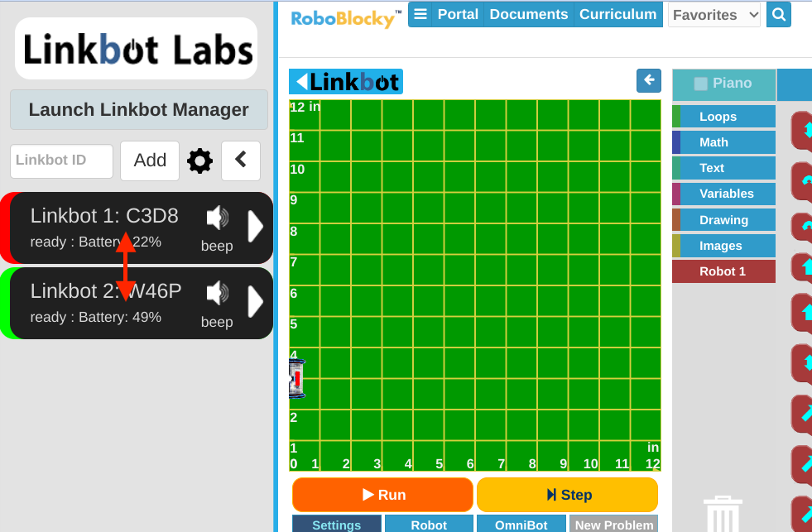Click Linkbot 2 battery 49% status text
Screen dimensions: 812x532
coord(96,317)
